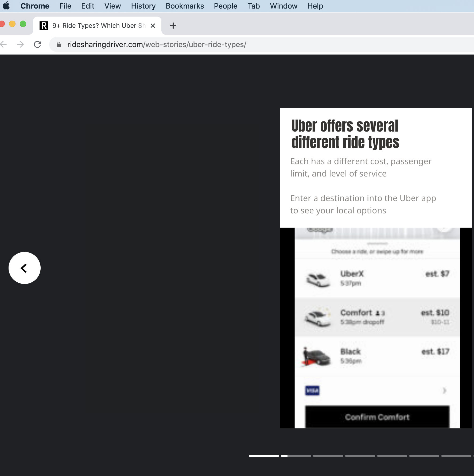The height and width of the screenshot is (476, 474).
Task: Navigate to the previous story slide
Action: click(24, 268)
